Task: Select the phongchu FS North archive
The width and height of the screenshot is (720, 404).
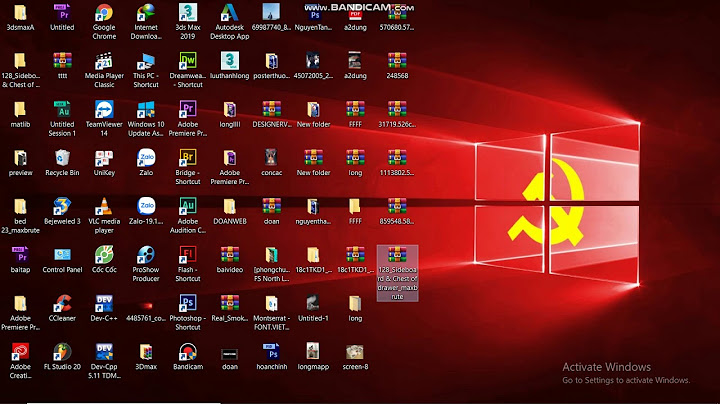Action: [271, 255]
